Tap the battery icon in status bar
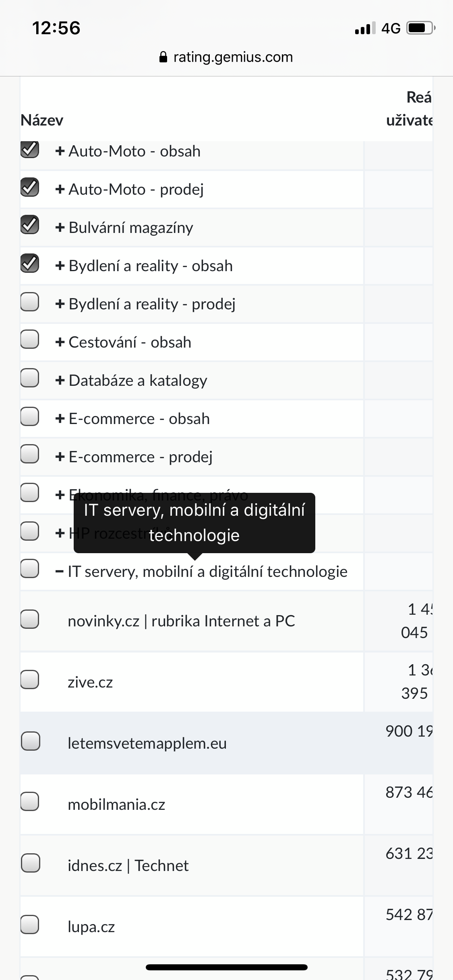The image size is (453, 980). (420, 28)
